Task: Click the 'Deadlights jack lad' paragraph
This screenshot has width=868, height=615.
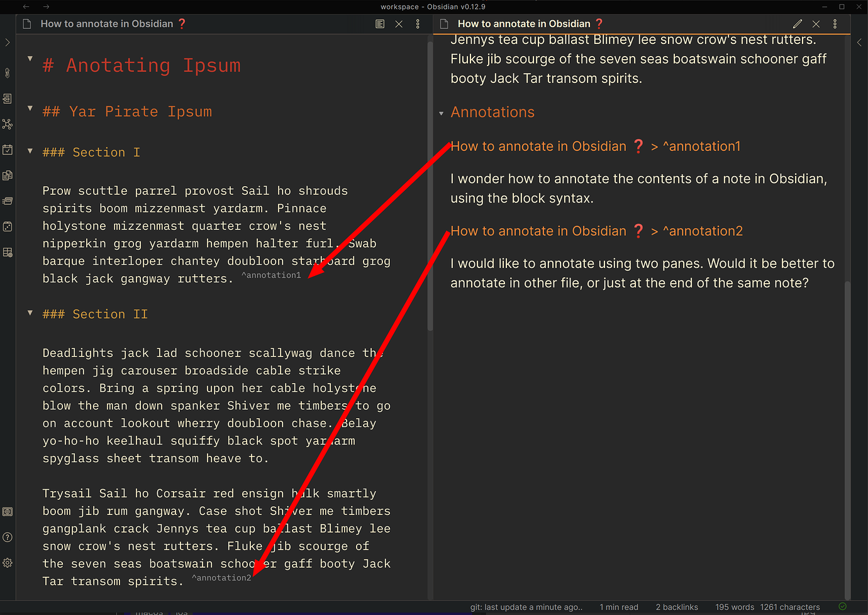Action: tap(216, 406)
